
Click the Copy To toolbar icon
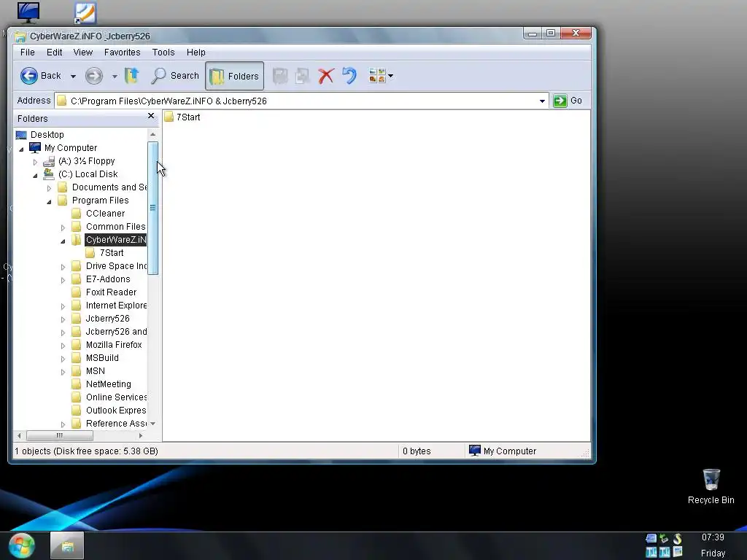coord(303,76)
